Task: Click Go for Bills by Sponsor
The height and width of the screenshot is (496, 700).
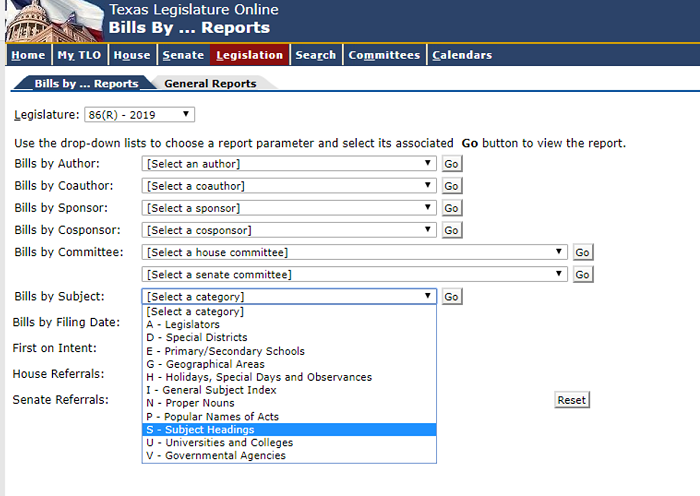Action: (x=452, y=208)
